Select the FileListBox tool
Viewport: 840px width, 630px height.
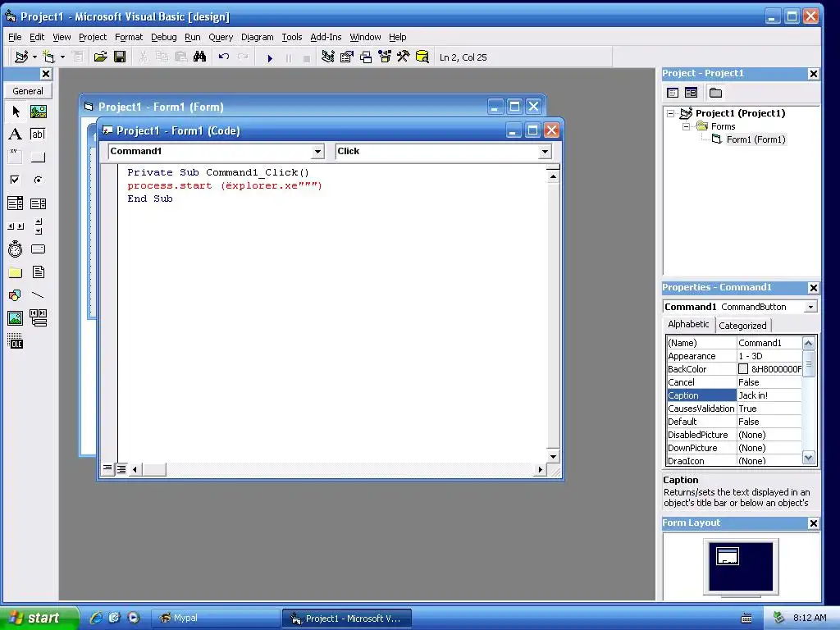pyautogui.click(x=38, y=272)
